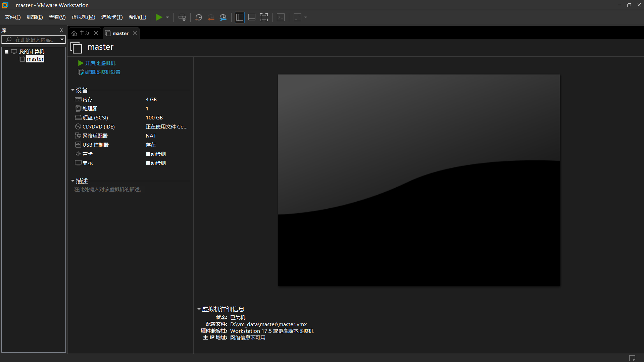
Task: Select the master VM in library tree
Action: [35, 59]
